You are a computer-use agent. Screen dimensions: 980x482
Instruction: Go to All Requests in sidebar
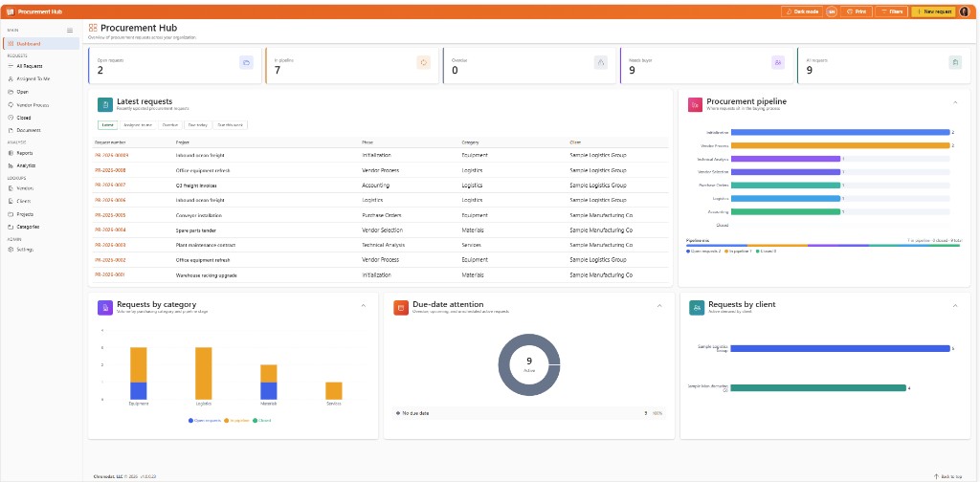tap(41, 66)
